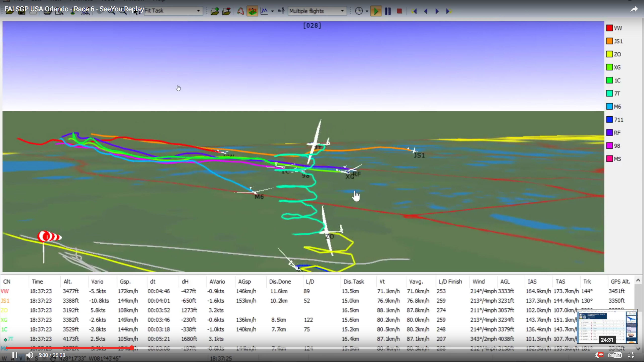The height and width of the screenshot is (362, 644).
Task: Start the replay with the green Play icon
Action: click(376, 11)
